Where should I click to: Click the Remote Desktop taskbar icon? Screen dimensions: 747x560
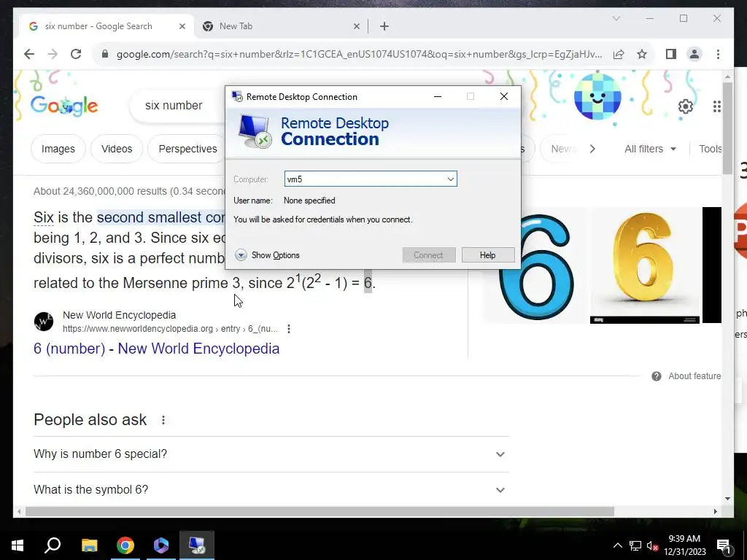(197, 545)
